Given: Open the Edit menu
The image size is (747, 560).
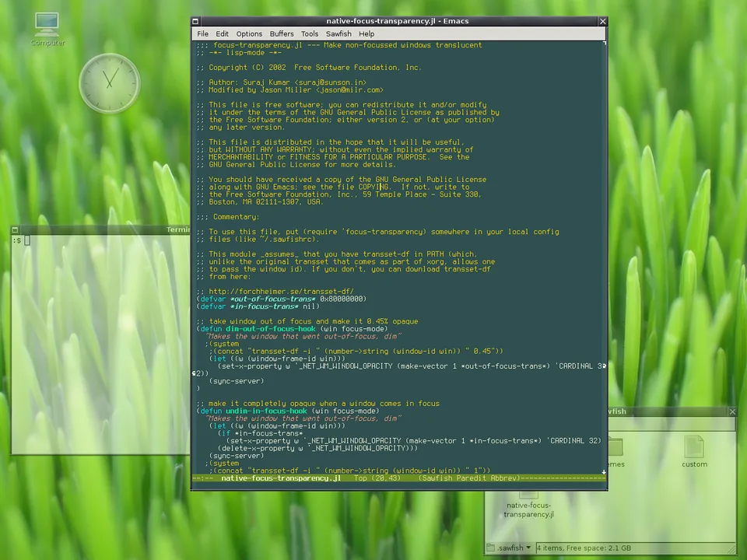Looking at the screenshot, I should 222,33.
